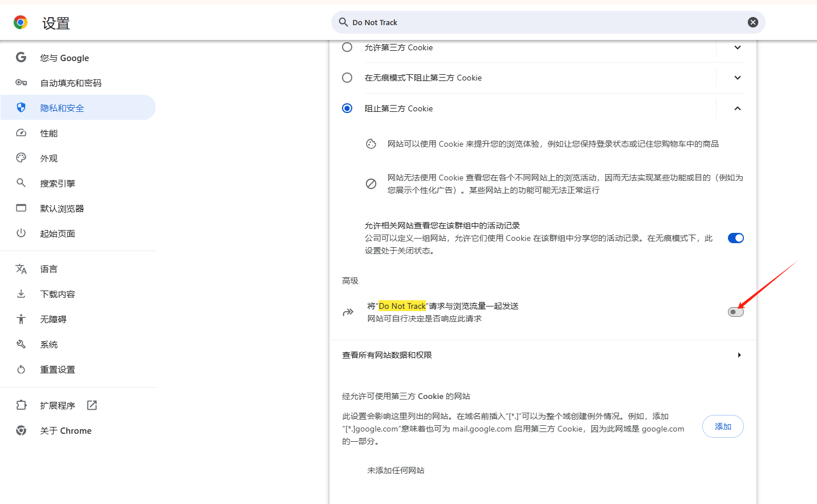Click the cookie icon beside Cookie description

(371, 144)
